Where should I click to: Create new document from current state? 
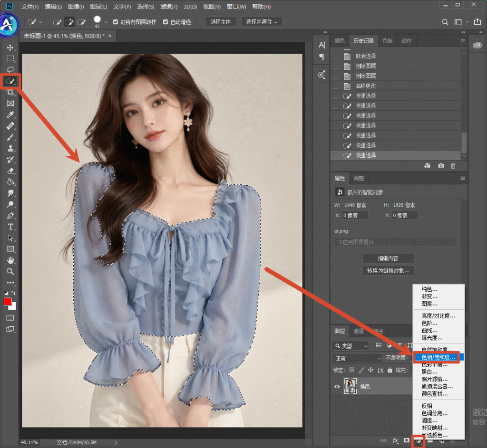[x=428, y=166]
